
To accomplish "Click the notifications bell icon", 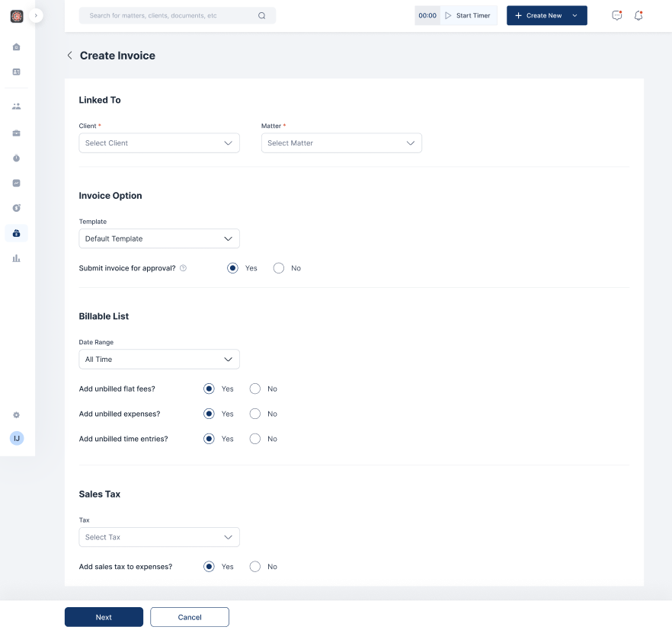I will [x=638, y=15].
